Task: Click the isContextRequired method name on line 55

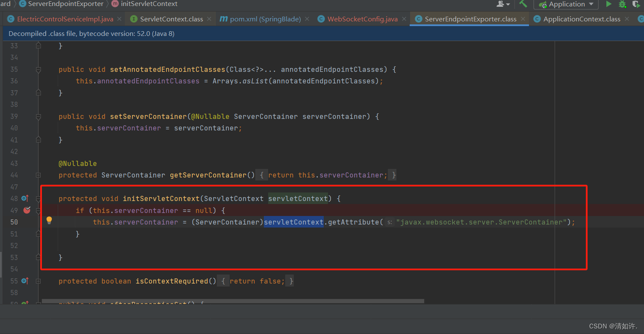Action: point(172,281)
